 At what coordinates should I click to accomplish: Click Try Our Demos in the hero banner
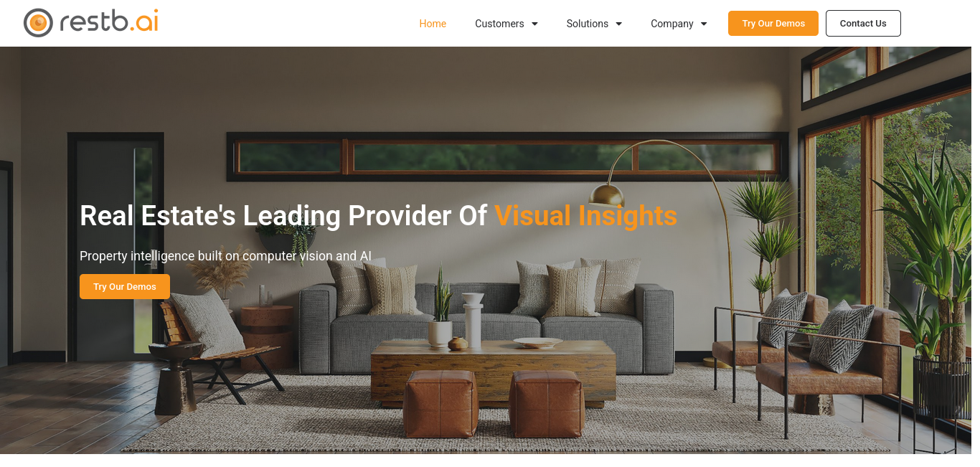tap(125, 286)
